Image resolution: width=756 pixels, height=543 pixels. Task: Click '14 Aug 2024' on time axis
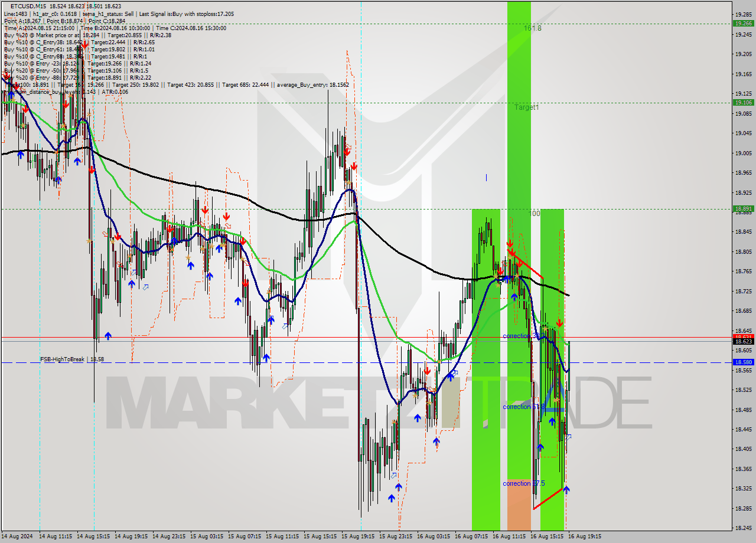17,537
